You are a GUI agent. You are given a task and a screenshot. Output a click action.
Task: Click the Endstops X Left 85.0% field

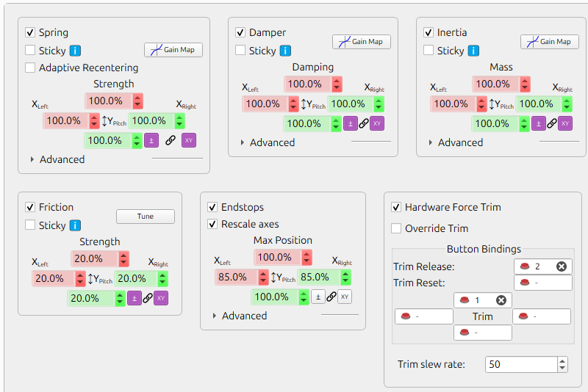235,277
